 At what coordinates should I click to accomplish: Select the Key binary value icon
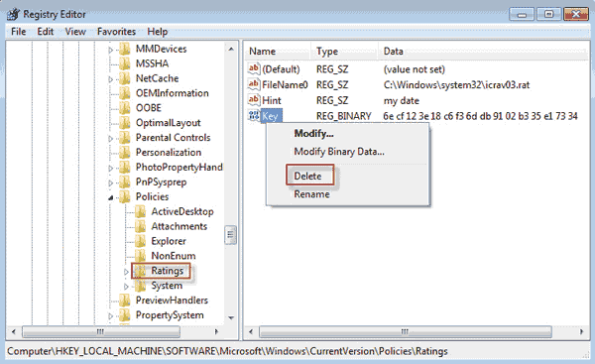click(x=254, y=115)
